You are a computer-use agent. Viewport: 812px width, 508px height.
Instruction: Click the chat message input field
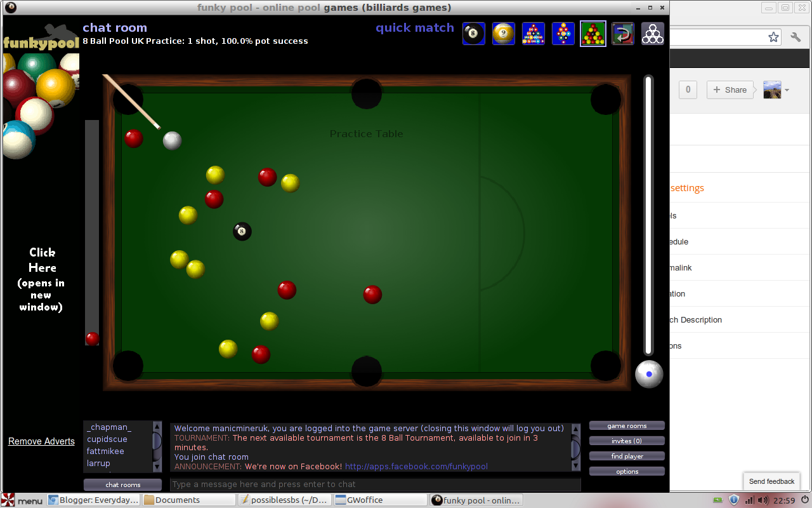(376, 485)
